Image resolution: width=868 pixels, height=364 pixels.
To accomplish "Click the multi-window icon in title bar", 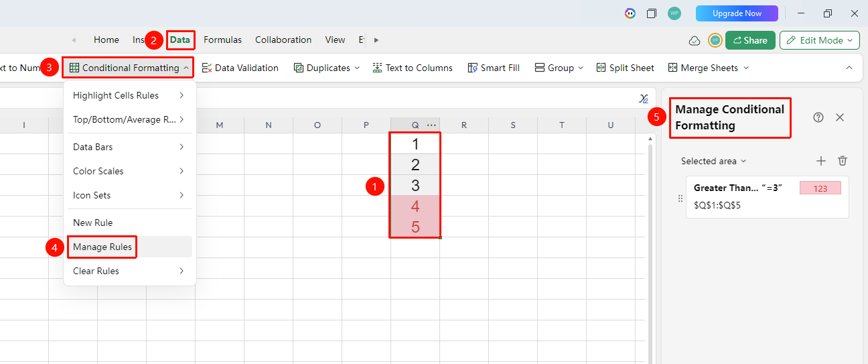I will (652, 13).
